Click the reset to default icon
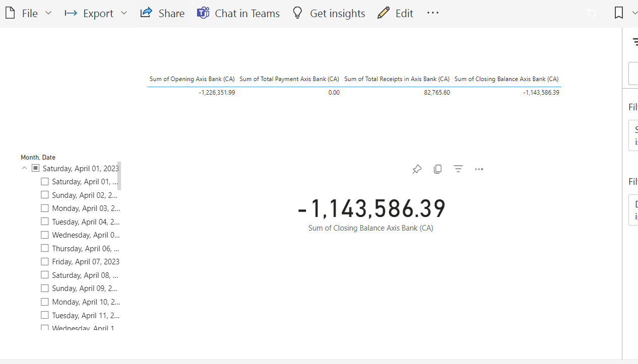The image size is (638, 364). [592, 13]
